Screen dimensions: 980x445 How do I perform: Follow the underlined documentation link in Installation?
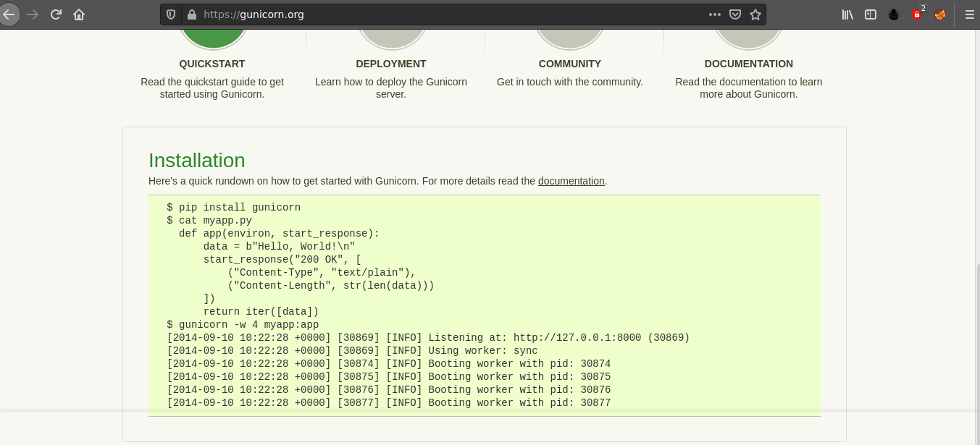click(x=571, y=181)
